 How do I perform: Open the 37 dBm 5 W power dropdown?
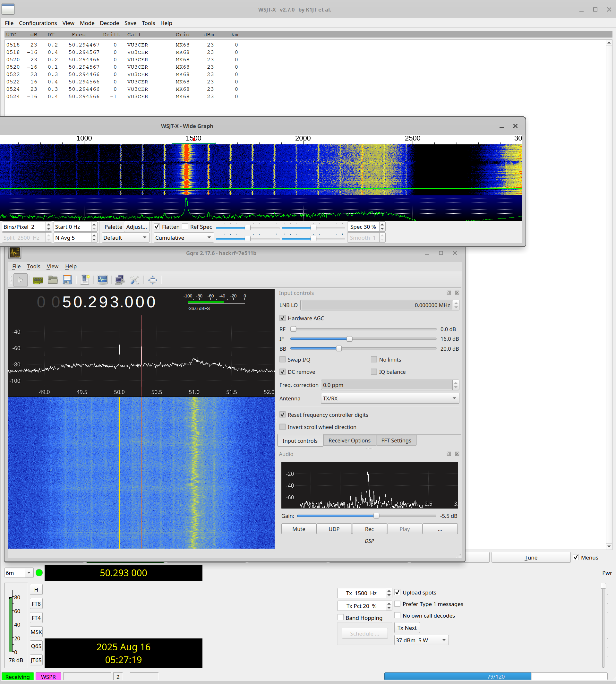(x=421, y=640)
